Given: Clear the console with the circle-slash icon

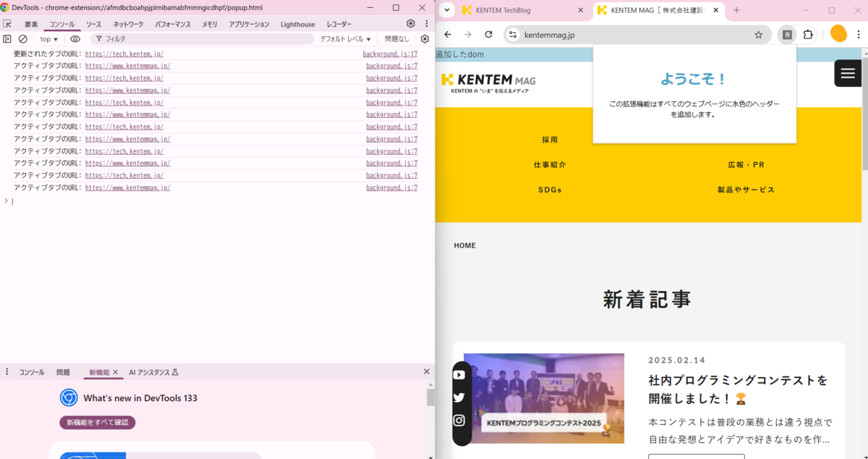Looking at the screenshot, I should point(23,39).
